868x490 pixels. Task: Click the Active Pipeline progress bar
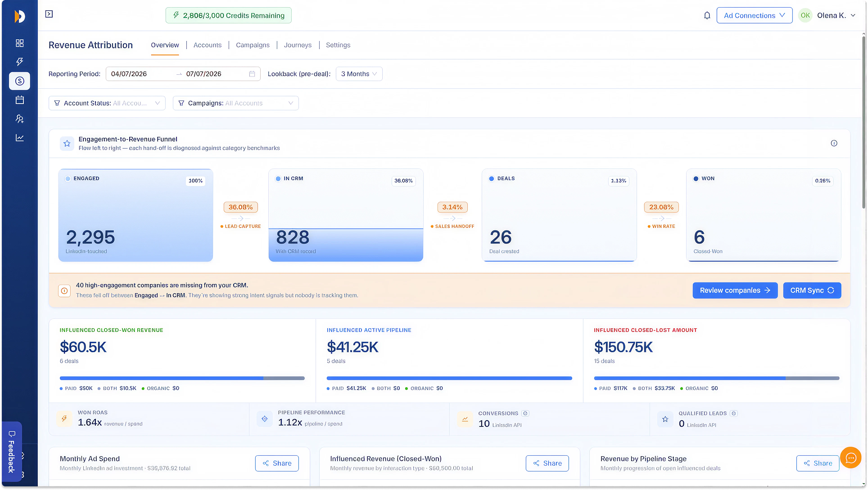coord(449,378)
